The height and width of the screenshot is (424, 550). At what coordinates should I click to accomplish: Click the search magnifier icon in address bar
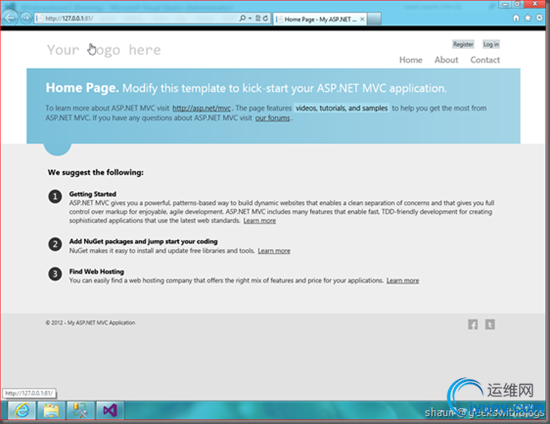pyautogui.click(x=242, y=18)
